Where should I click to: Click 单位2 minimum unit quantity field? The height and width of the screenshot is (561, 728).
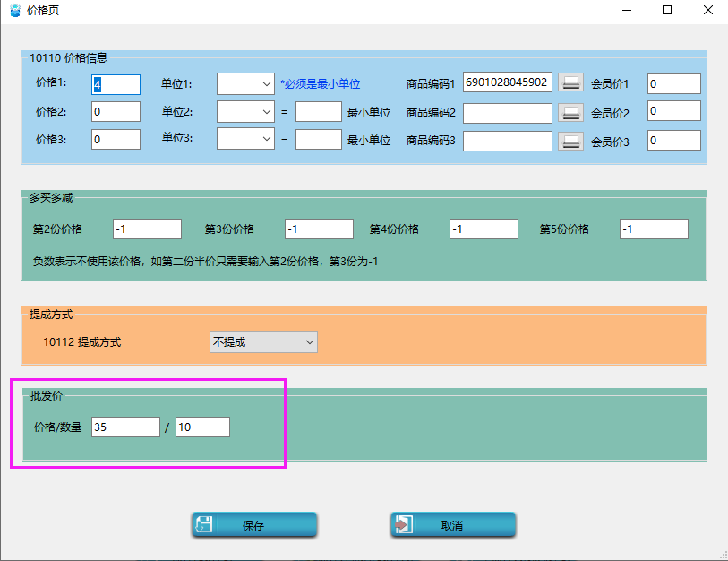click(319, 112)
